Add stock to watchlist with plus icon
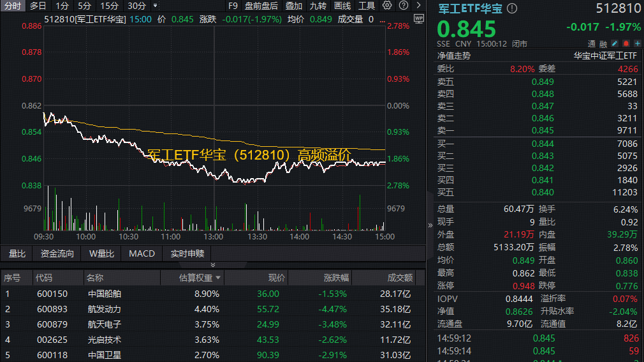Viewport: 644px width, 362px height. tap(636, 43)
